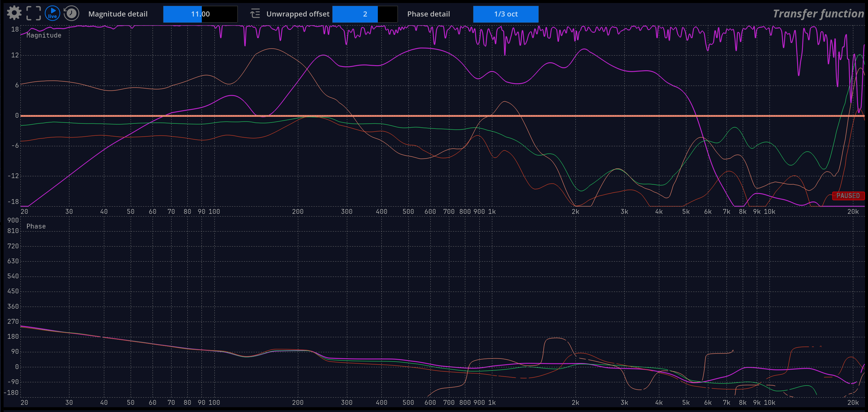Open settings with the gear icon

tap(14, 13)
